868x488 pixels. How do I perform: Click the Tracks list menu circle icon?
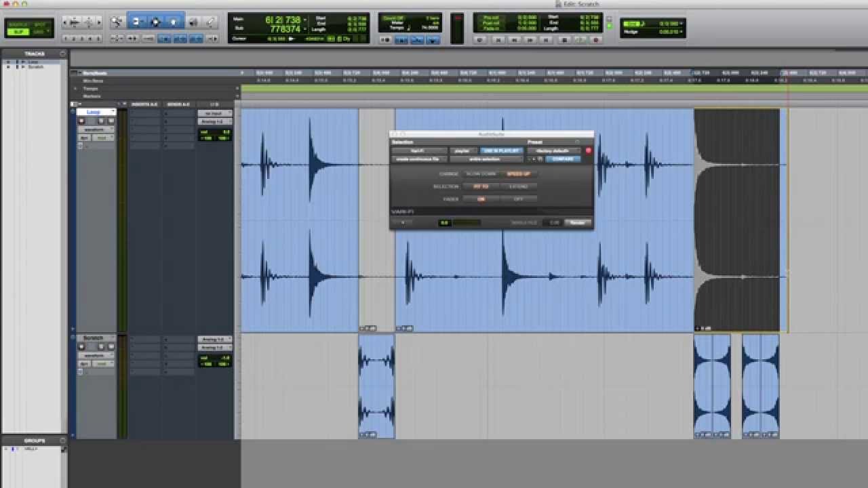(62, 54)
